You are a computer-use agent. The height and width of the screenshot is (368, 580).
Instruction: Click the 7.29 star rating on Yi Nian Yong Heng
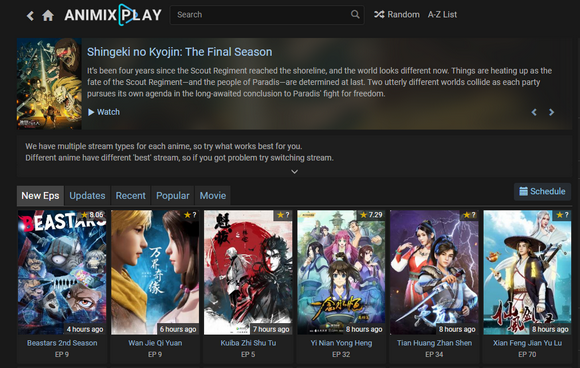[371, 215]
